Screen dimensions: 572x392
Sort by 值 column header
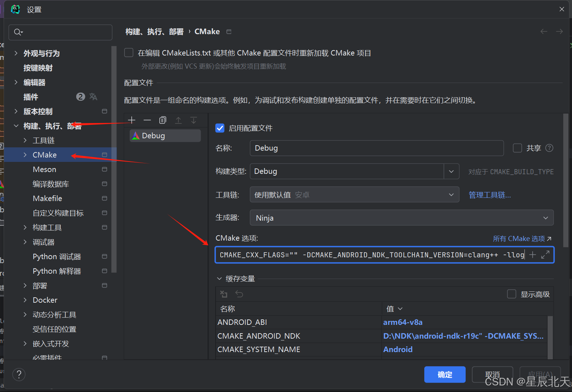pyautogui.click(x=395, y=309)
